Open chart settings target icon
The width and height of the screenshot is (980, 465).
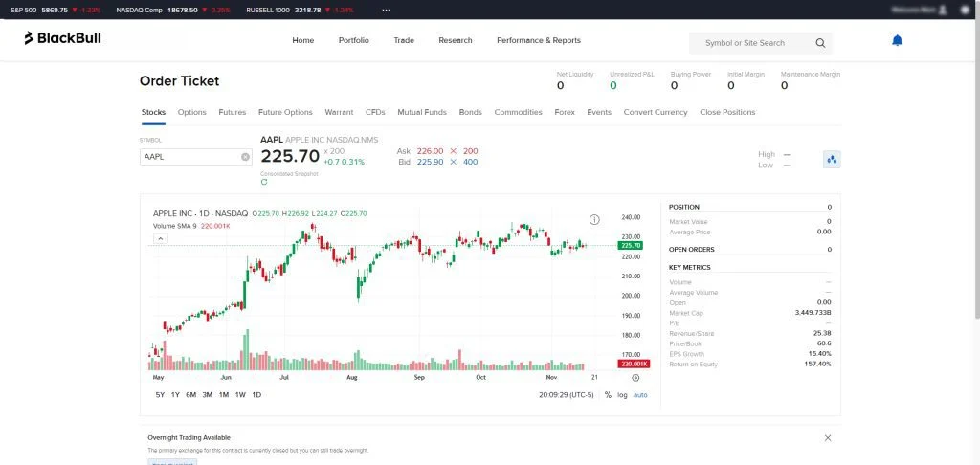(x=635, y=378)
